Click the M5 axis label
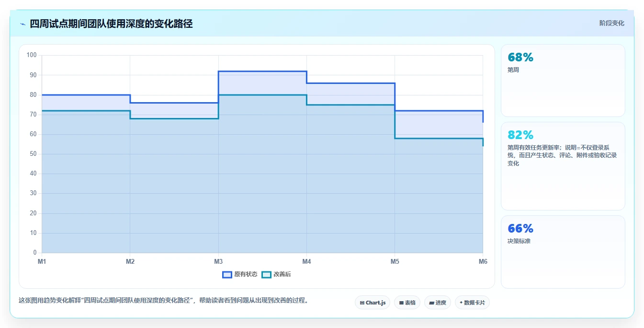The width and height of the screenshot is (644, 328). pyautogui.click(x=395, y=261)
